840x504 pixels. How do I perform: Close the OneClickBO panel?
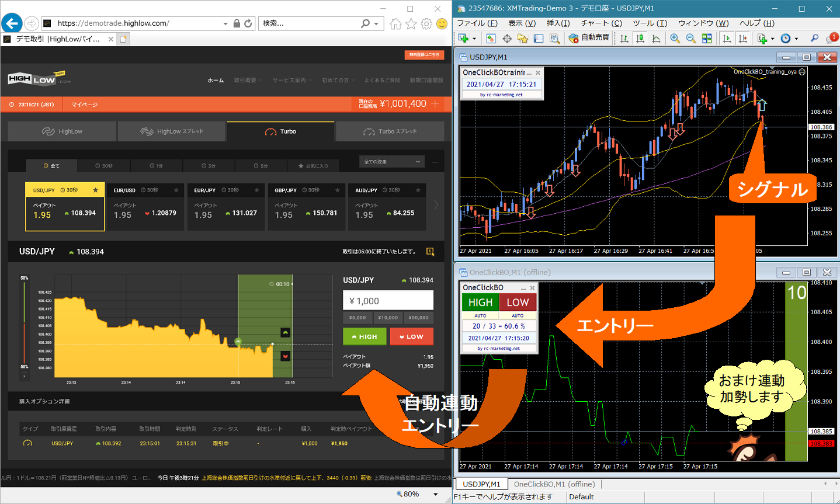point(532,288)
